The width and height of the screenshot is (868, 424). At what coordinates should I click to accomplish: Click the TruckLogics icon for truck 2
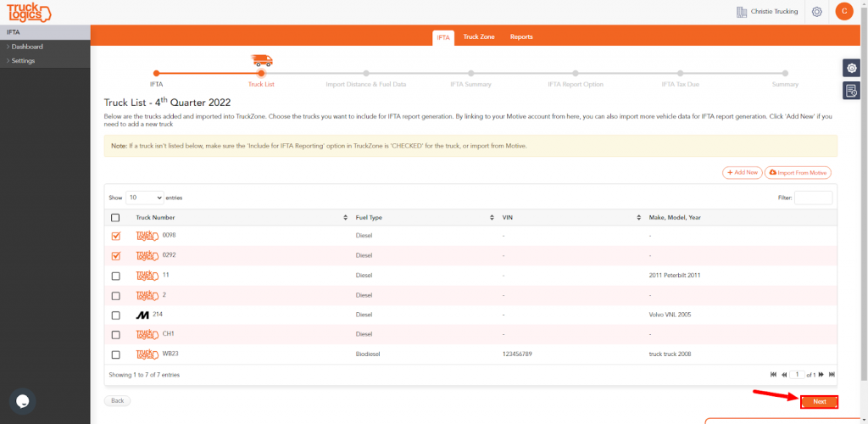[147, 296]
